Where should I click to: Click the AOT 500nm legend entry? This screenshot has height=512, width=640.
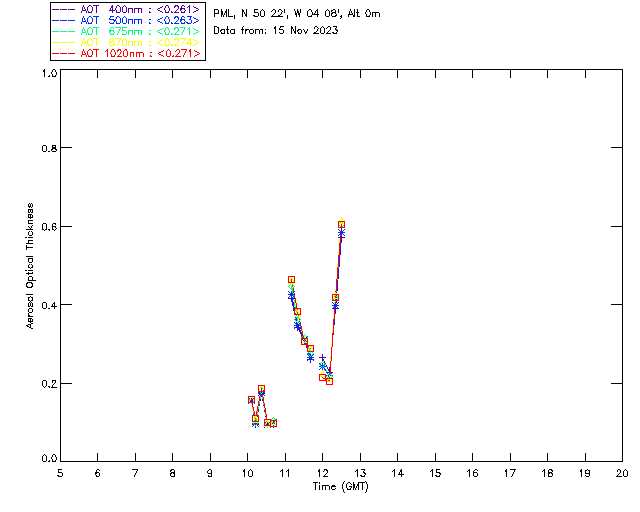tap(126, 20)
